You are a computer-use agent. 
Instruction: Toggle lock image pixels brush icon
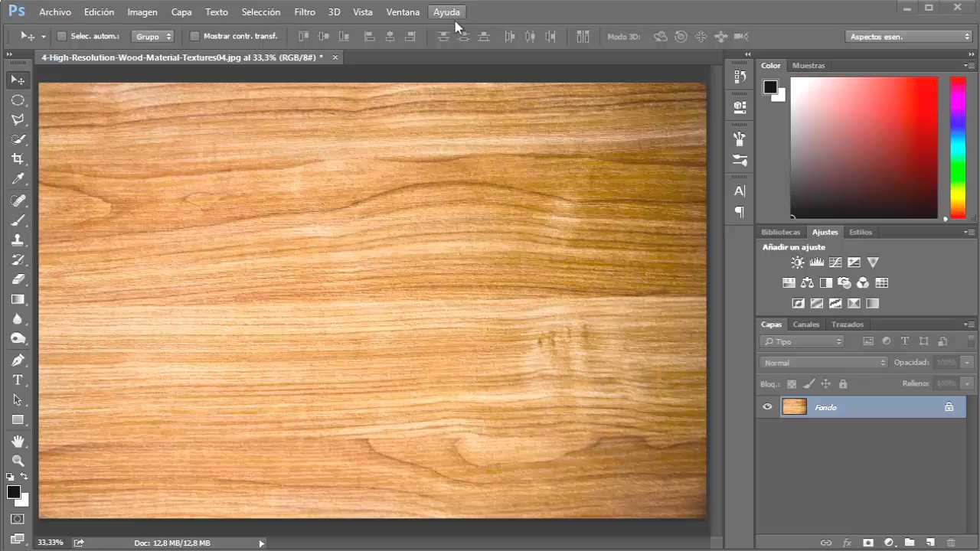click(x=809, y=384)
